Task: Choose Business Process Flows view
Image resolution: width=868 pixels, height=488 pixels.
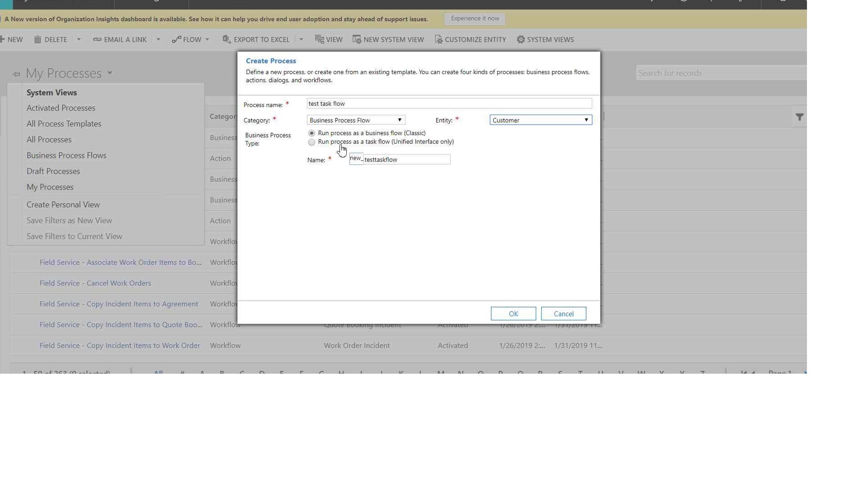Action: 66,155
